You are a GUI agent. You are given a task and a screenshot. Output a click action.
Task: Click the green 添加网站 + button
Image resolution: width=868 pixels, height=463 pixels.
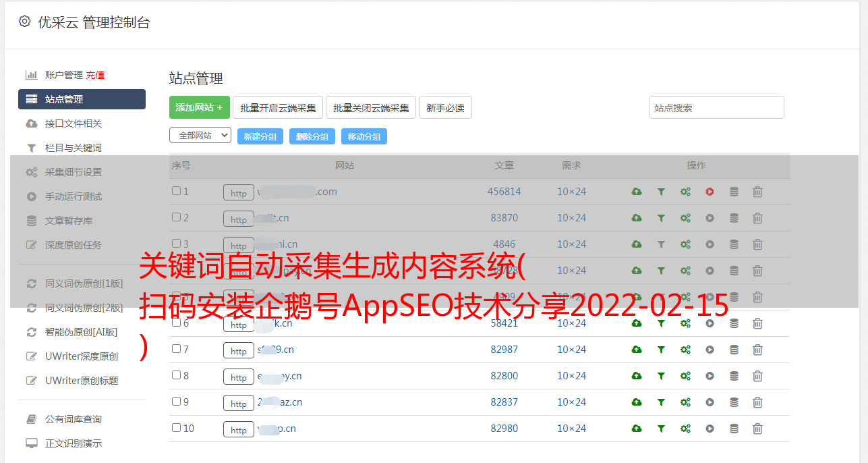[200, 107]
